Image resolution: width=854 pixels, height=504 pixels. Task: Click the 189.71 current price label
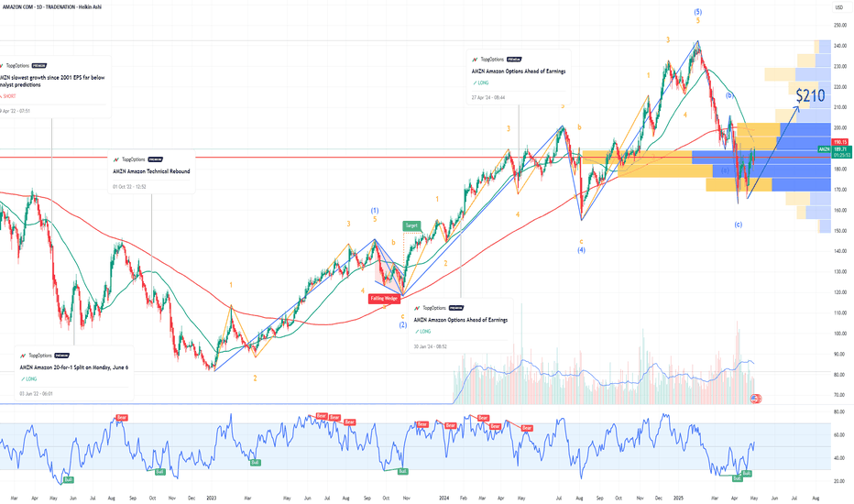(840, 148)
